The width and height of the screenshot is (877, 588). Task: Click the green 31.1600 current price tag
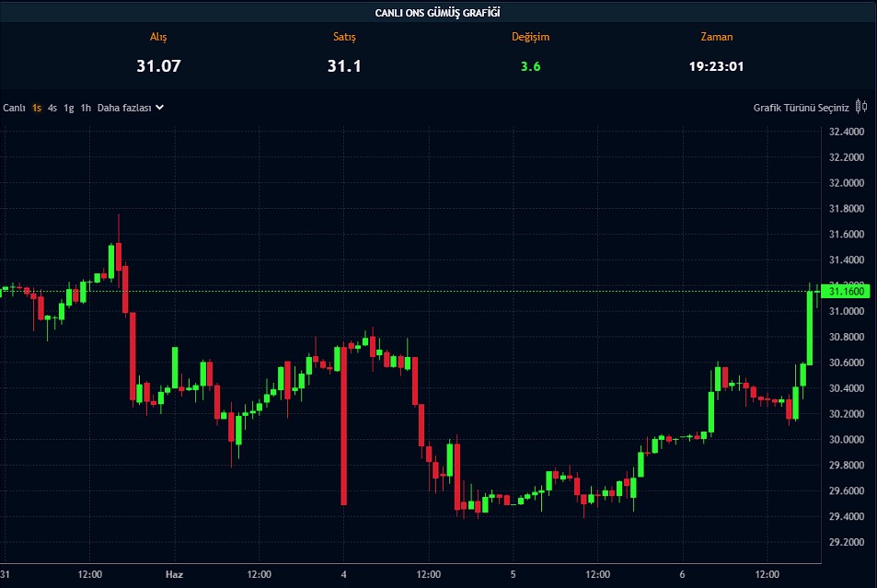(x=844, y=292)
